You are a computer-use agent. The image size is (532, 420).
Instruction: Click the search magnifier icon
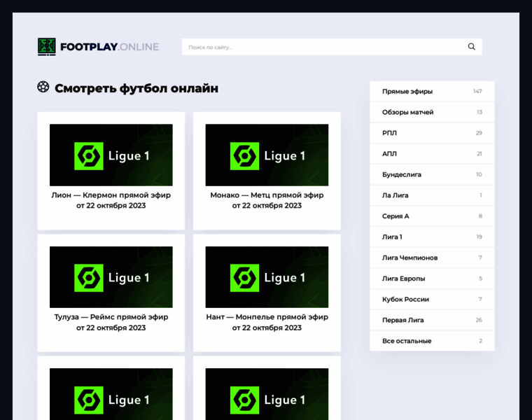pyautogui.click(x=471, y=47)
